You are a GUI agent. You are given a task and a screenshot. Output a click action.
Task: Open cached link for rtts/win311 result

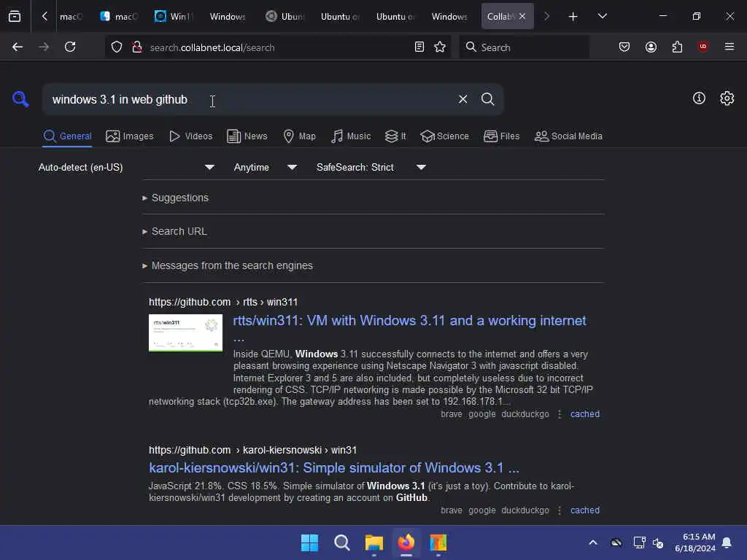pyautogui.click(x=584, y=414)
